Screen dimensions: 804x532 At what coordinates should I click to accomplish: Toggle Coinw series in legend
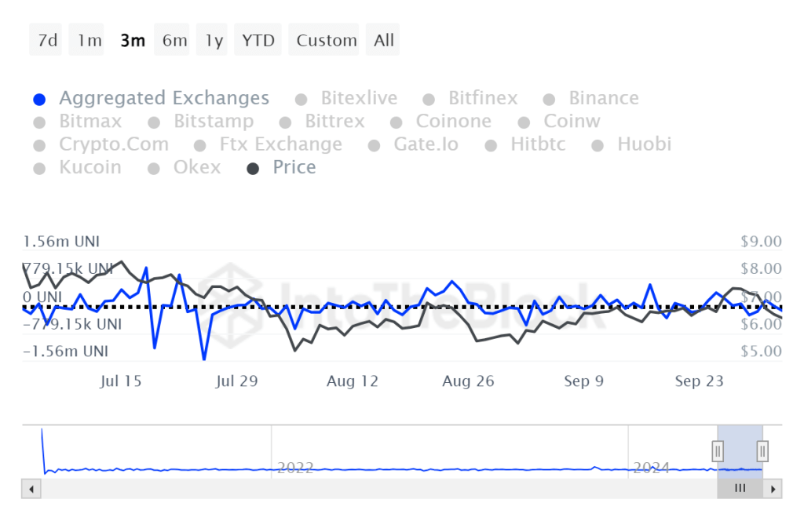click(559, 121)
